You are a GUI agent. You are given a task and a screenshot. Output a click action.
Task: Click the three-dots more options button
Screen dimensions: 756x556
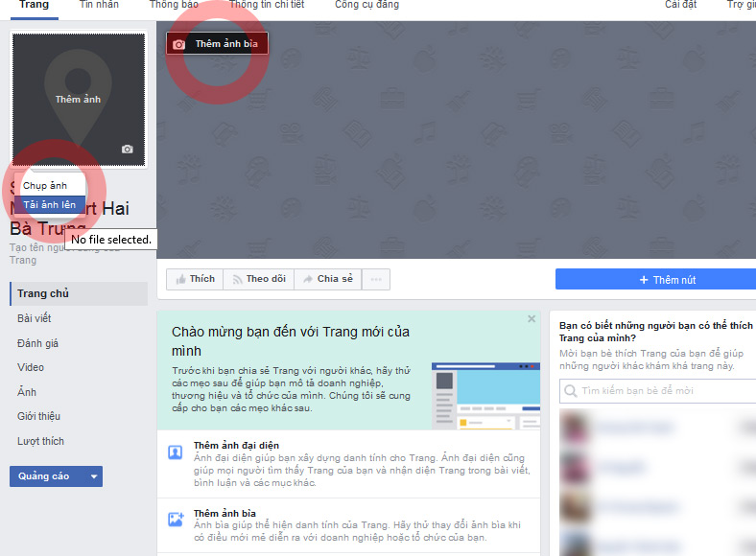tap(376, 279)
